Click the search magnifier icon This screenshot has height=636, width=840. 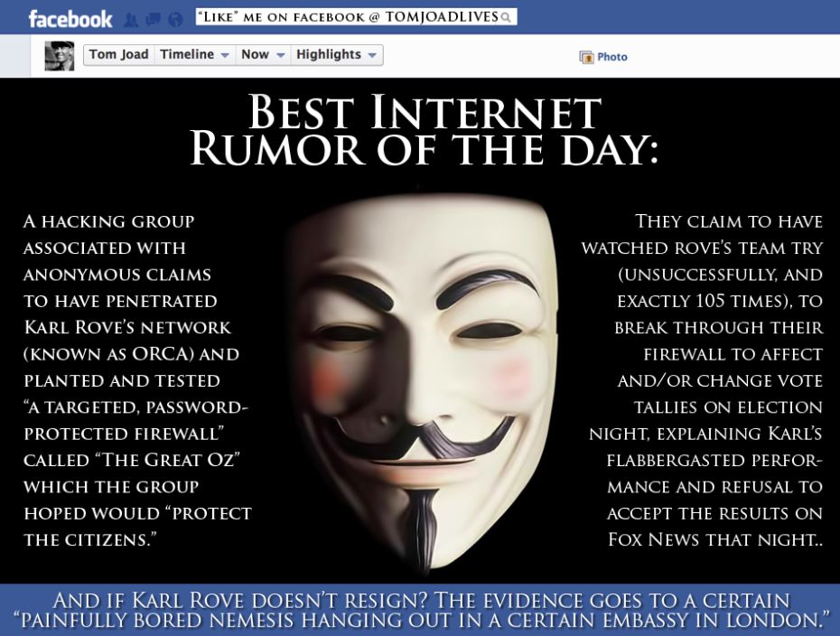505,18
